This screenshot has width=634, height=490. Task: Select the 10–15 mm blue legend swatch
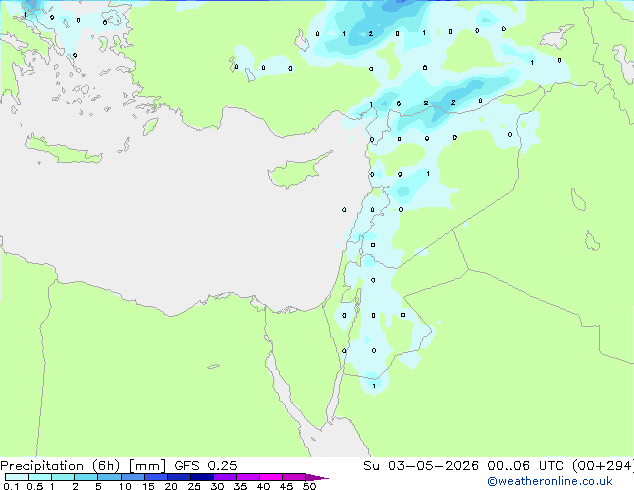coord(132,477)
